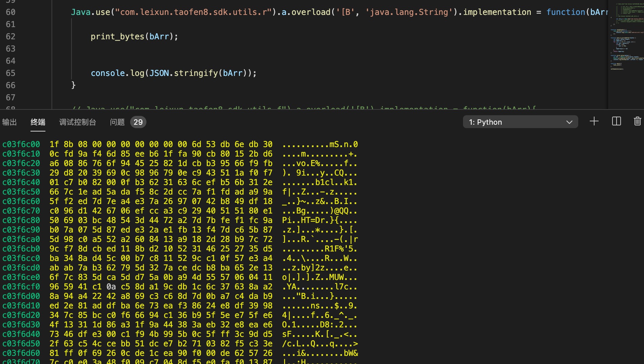The image size is (644, 364).
Task: Split the terminal panel
Action: click(616, 121)
